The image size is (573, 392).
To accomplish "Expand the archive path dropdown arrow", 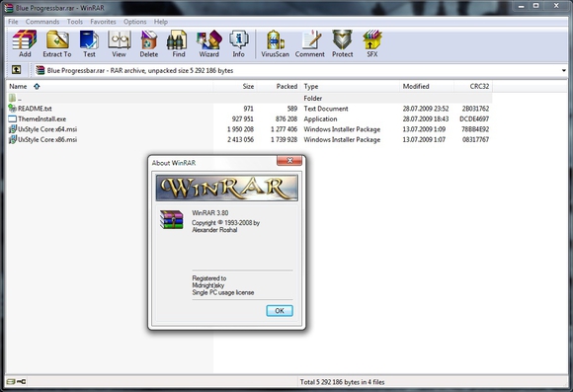I will click(564, 70).
